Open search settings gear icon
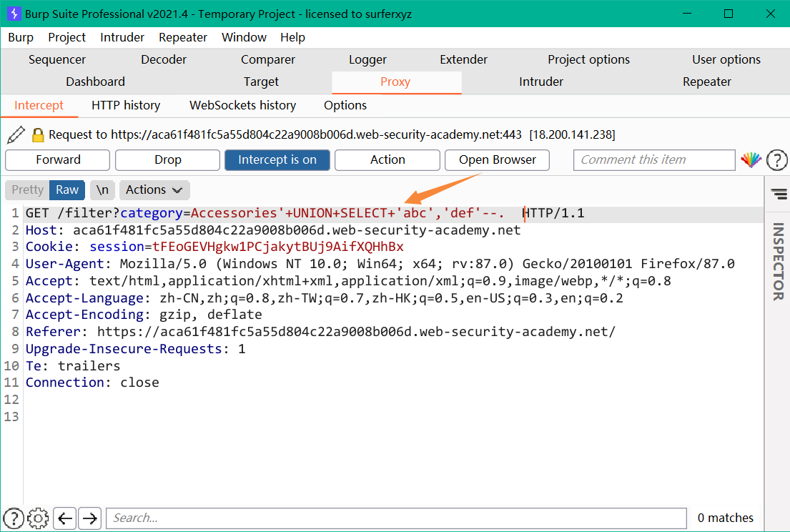790x532 pixels. tap(38, 518)
